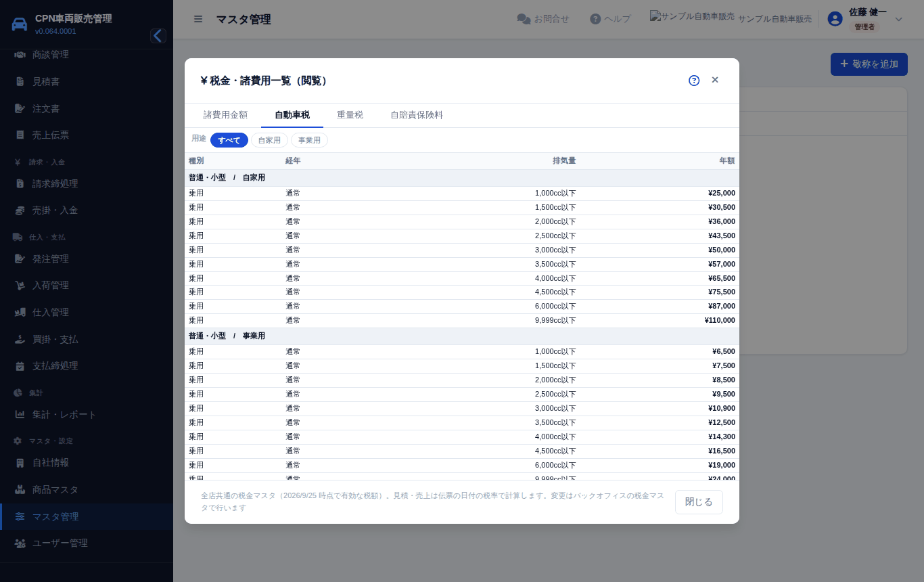Click the 敬称を追加 button
Image resolution: width=924 pixels, height=582 pixels.
pyautogui.click(x=869, y=64)
